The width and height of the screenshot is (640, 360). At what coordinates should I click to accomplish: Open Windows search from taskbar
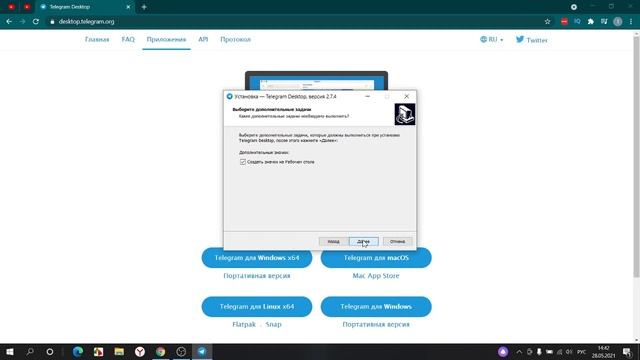point(30,351)
